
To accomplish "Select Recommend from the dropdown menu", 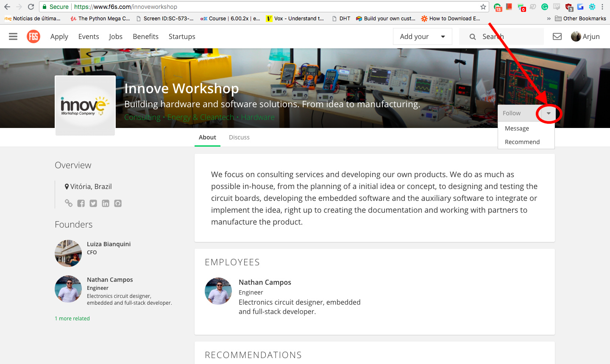I will pyautogui.click(x=522, y=142).
